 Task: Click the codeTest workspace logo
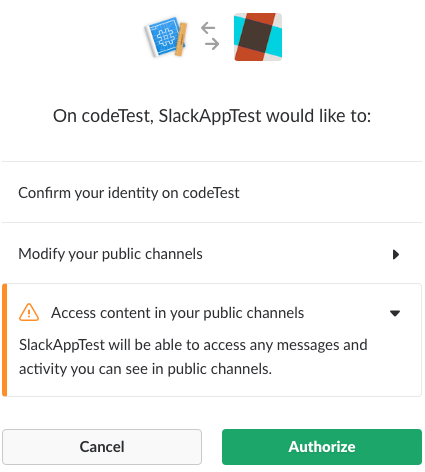(258, 37)
